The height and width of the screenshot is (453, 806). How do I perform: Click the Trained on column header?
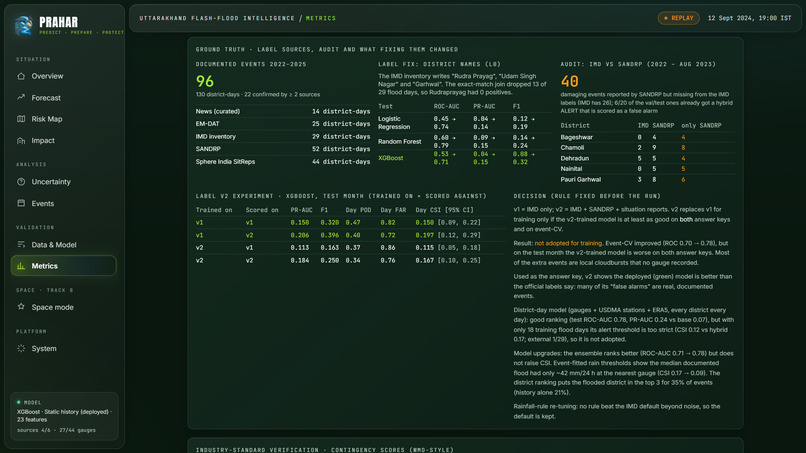coord(214,210)
